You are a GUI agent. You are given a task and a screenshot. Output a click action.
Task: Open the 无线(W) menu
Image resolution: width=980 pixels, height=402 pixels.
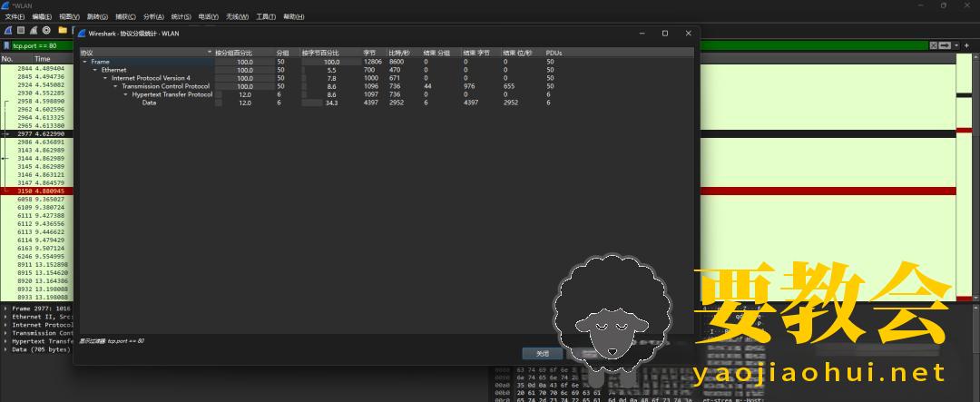click(x=238, y=17)
